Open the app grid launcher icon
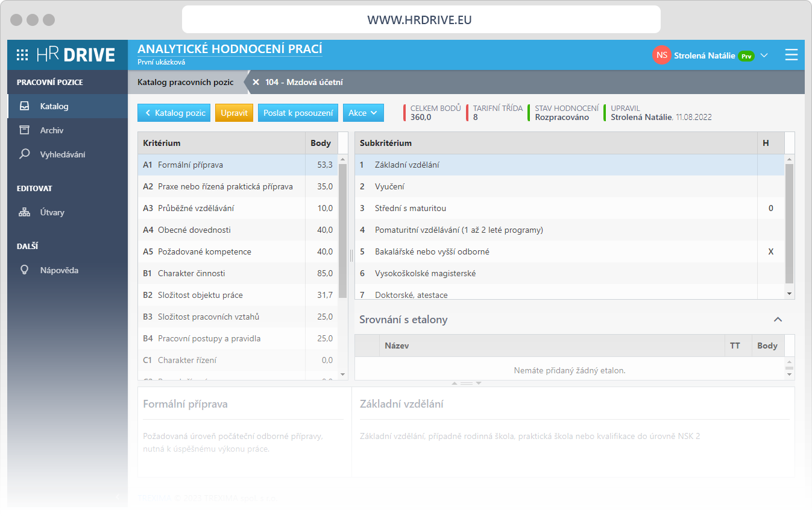812x518 pixels. pyautogui.click(x=22, y=55)
